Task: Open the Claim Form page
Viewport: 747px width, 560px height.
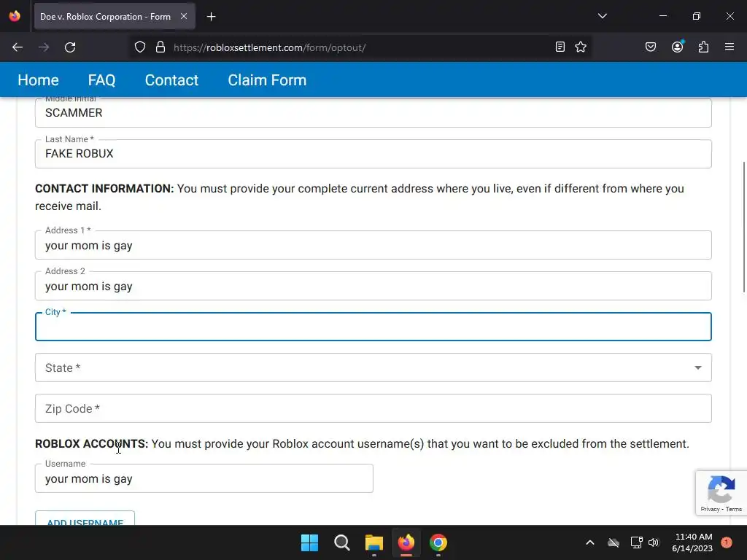Action: pyautogui.click(x=267, y=80)
